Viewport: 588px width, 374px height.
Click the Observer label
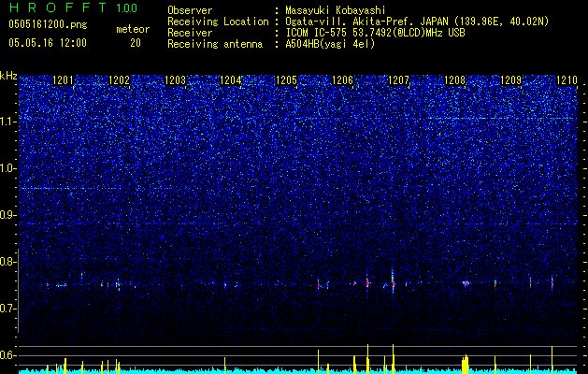(190, 10)
